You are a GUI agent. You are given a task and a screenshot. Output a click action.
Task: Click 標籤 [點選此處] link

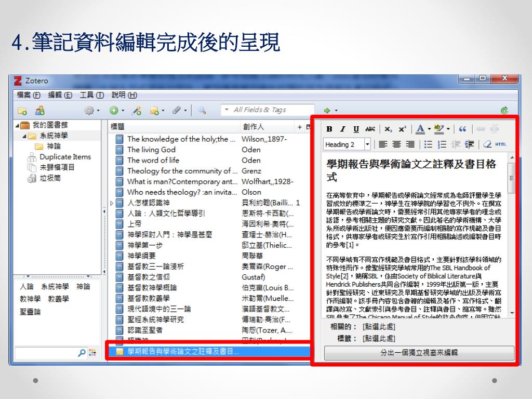tap(379, 338)
